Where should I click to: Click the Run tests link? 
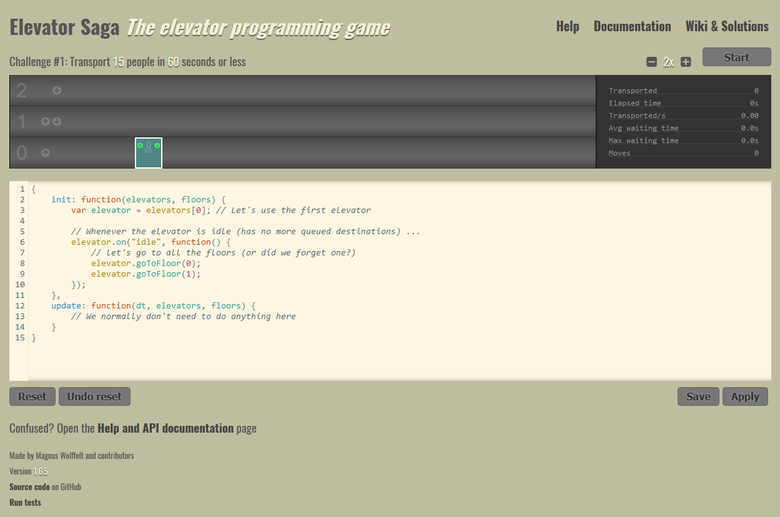25,503
